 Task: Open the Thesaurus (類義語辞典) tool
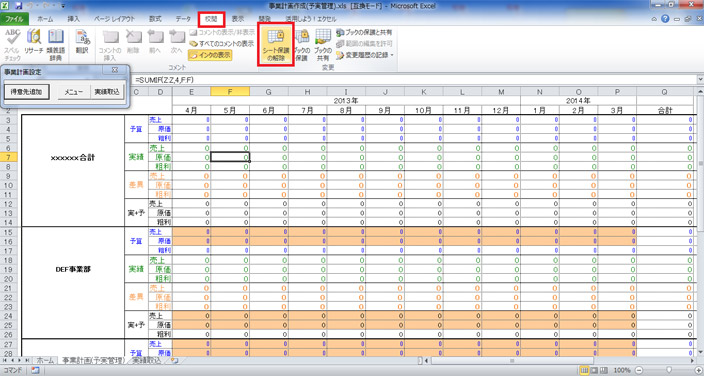click(56, 45)
